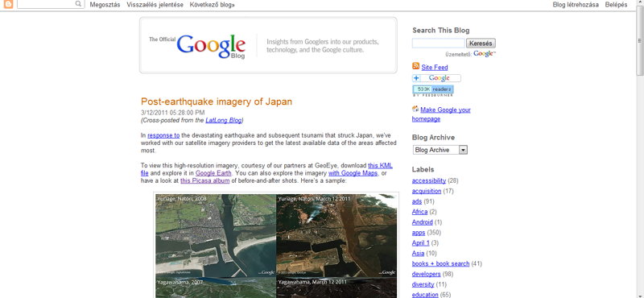Click the Belépés sign-in link

click(616, 5)
